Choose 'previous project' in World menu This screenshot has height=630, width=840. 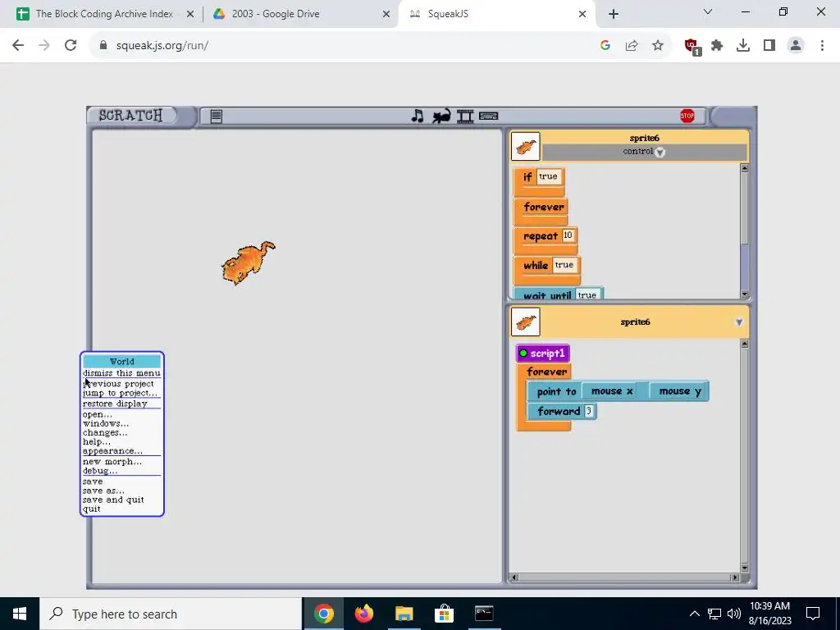(x=121, y=384)
